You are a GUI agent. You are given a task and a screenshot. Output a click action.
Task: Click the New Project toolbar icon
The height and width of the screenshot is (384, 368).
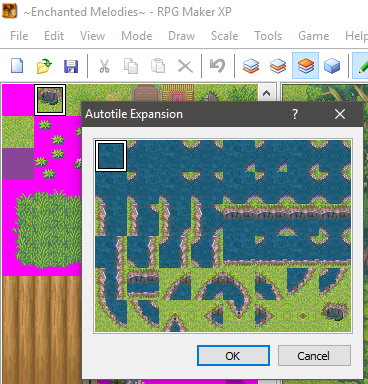(17, 66)
